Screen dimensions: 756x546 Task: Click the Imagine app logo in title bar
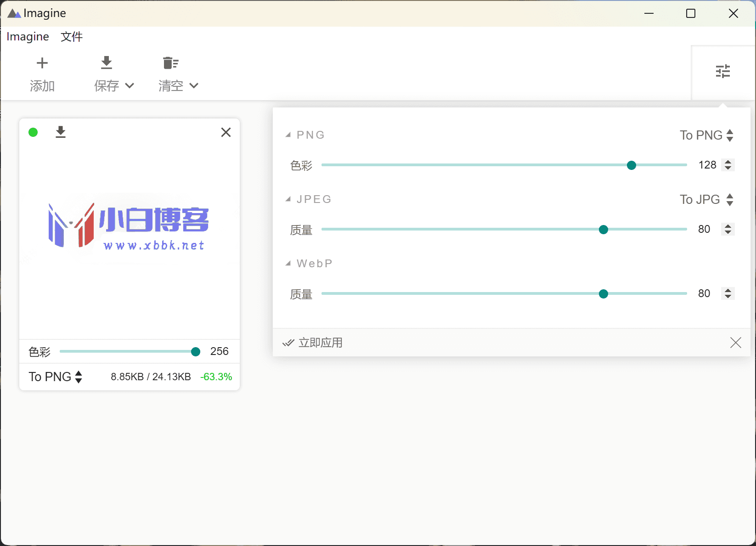tap(14, 13)
